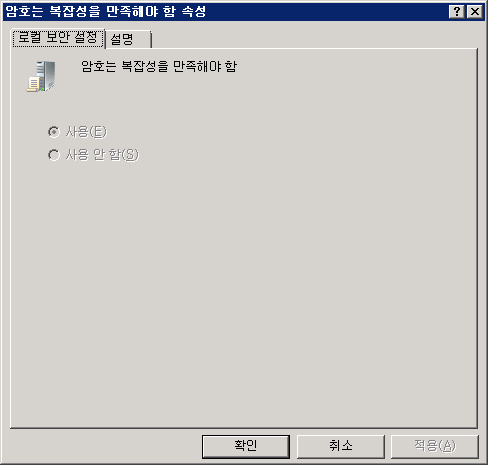Screen dimensions: 488x465
Task: Click the server policy icon
Action: click(x=41, y=76)
